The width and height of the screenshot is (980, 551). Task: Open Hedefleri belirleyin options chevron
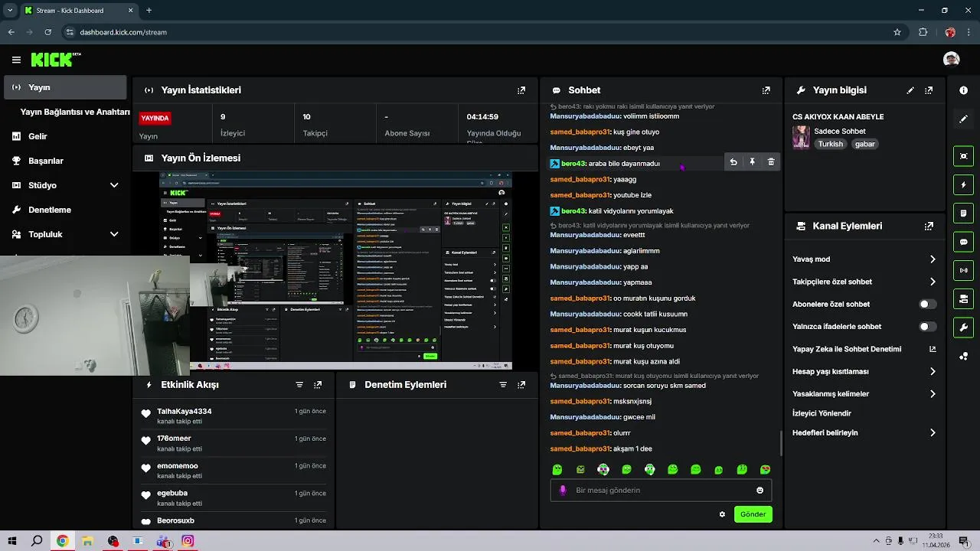click(933, 433)
